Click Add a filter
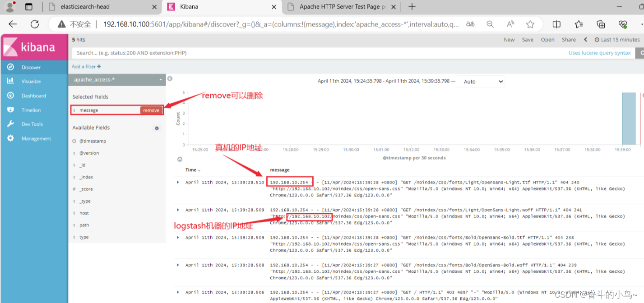644x303 pixels. 86,66
